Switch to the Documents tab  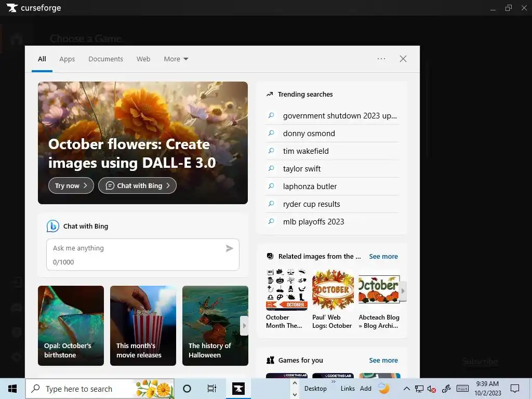point(105,59)
